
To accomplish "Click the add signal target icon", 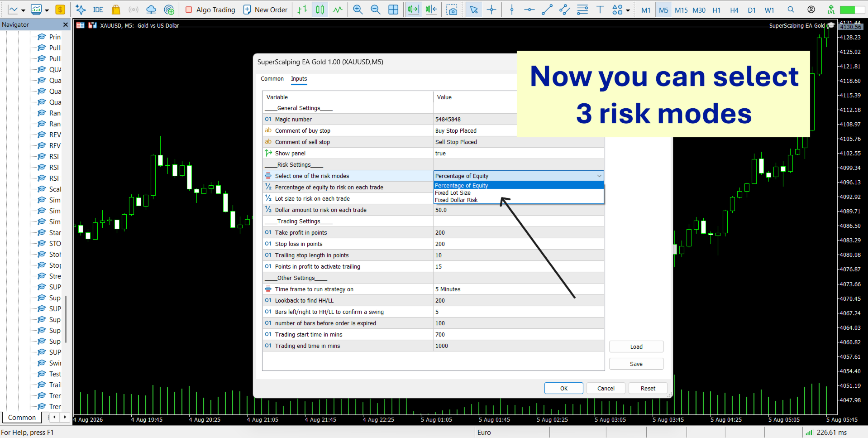I will pos(169,10).
